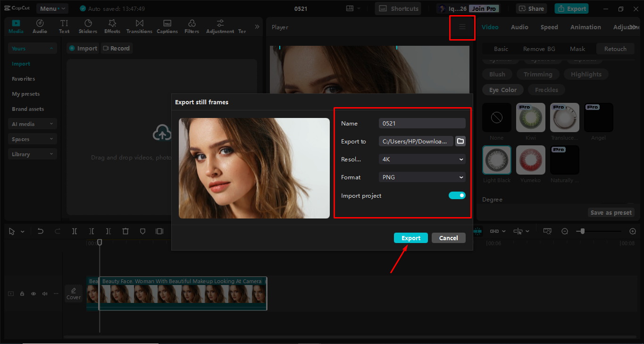Click the Save as preset button
The height and width of the screenshot is (344, 644).
[x=611, y=212]
